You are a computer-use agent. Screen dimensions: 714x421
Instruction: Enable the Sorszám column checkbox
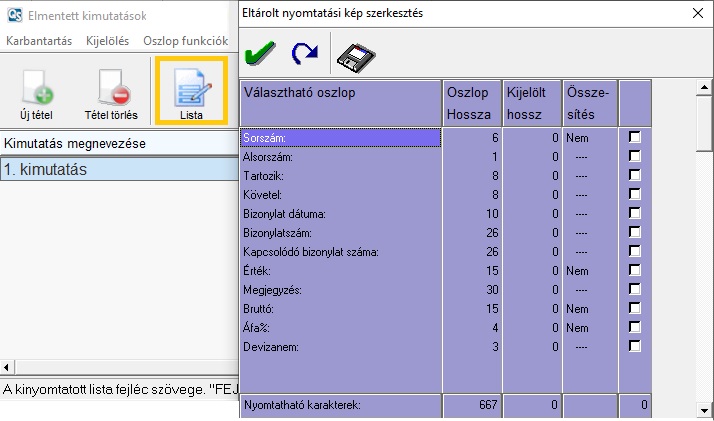pos(634,138)
